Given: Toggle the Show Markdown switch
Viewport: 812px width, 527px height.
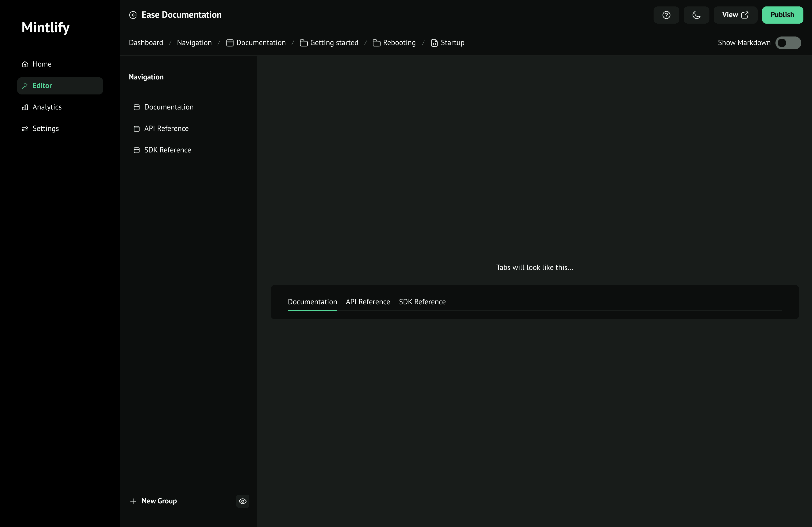Looking at the screenshot, I should pyautogui.click(x=788, y=43).
